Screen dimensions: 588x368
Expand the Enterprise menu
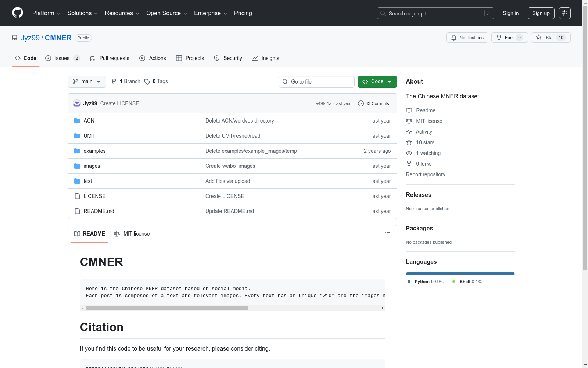pos(211,13)
